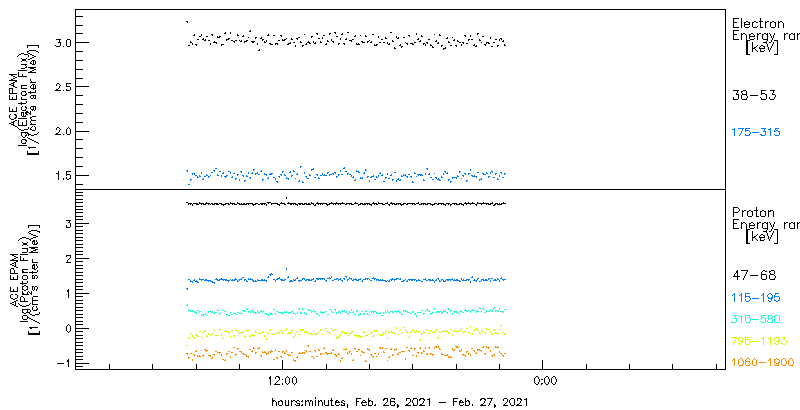Click the 3.0 tick label on electron axis
Screen dimensions: 800x410
[61, 42]
